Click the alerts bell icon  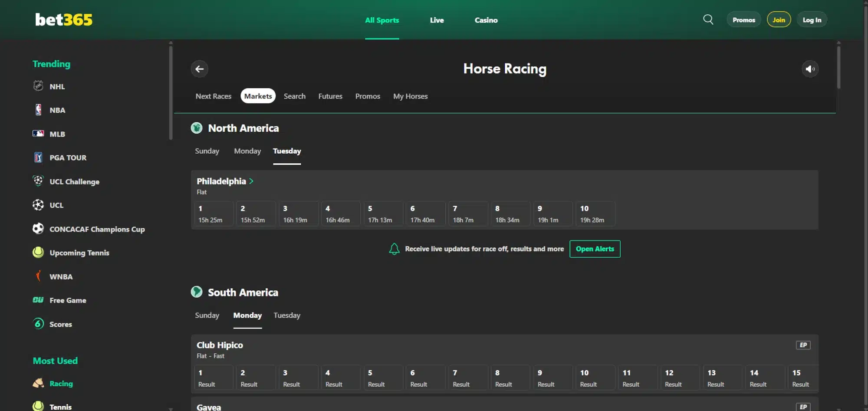[x=394, y=249]
